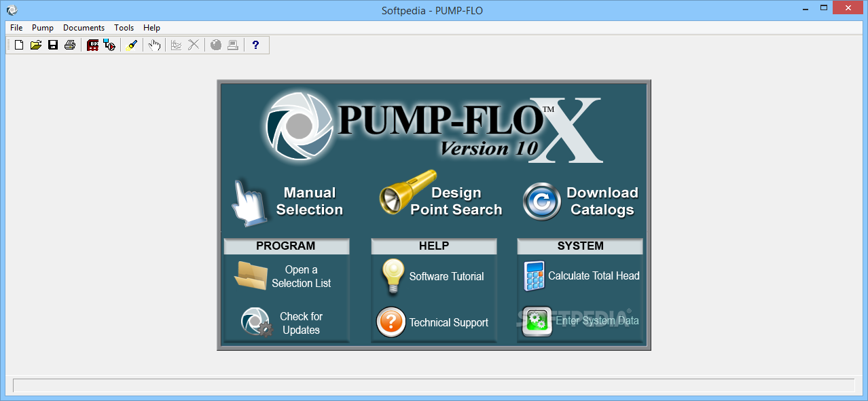
Task: Open the Pump menu
Action: (43, 28)
